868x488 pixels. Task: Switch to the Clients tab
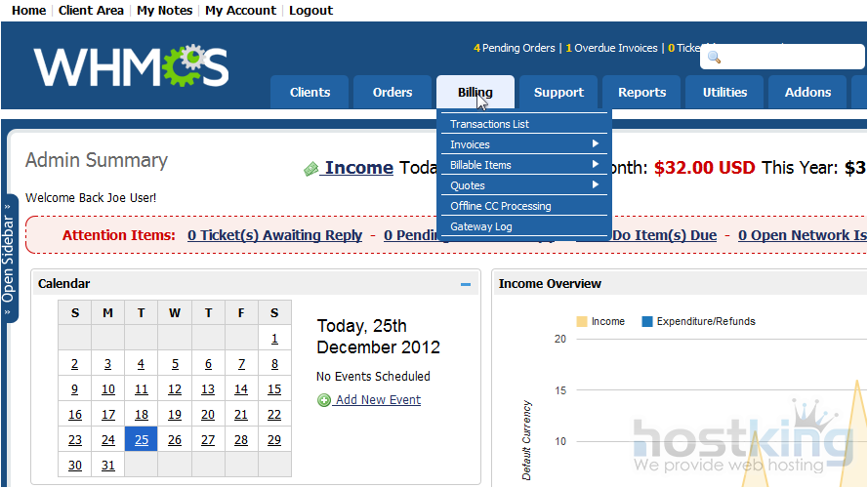click(310, 93)
